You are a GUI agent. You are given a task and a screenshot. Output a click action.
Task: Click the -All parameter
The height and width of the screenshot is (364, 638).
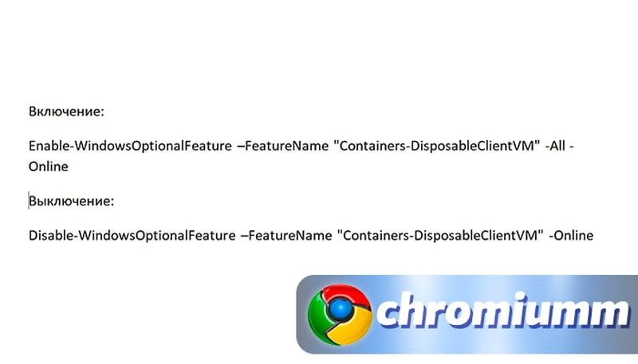click(x=555, y=146)
